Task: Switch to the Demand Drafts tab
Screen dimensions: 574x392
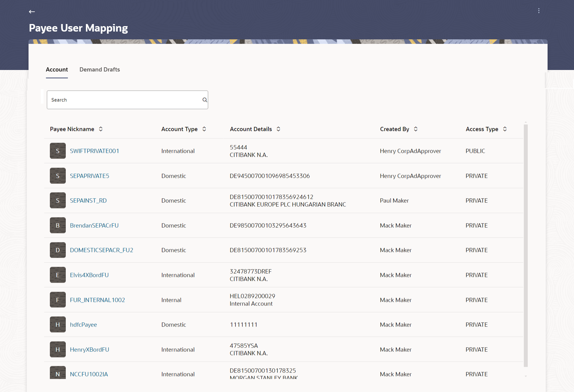Action: tap(100, 69)
